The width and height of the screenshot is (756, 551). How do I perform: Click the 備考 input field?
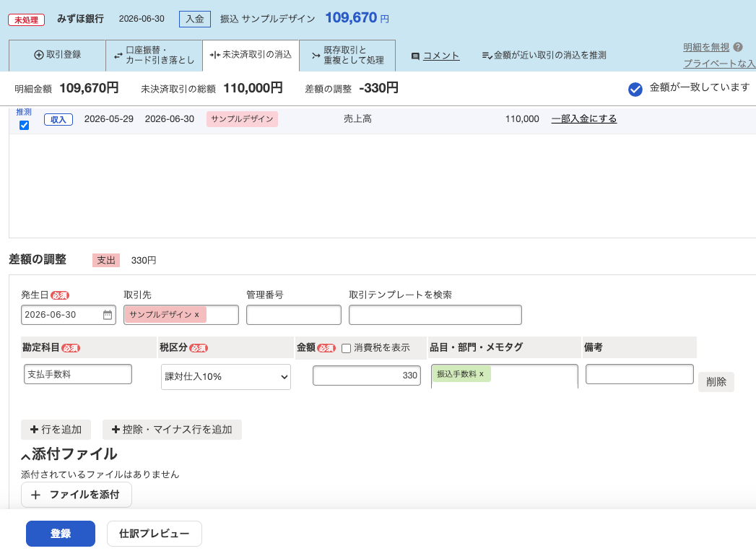pyautogui.click(x=639, y=374)
